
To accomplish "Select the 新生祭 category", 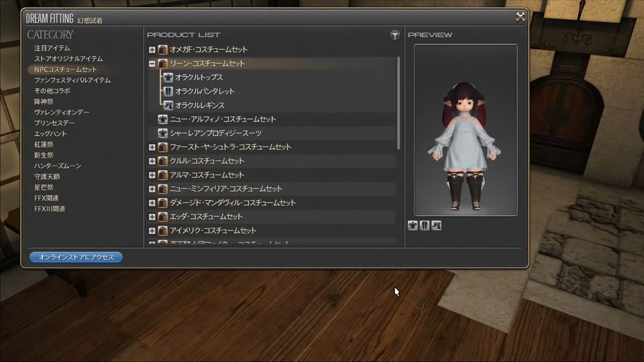I will pos(43,156).
